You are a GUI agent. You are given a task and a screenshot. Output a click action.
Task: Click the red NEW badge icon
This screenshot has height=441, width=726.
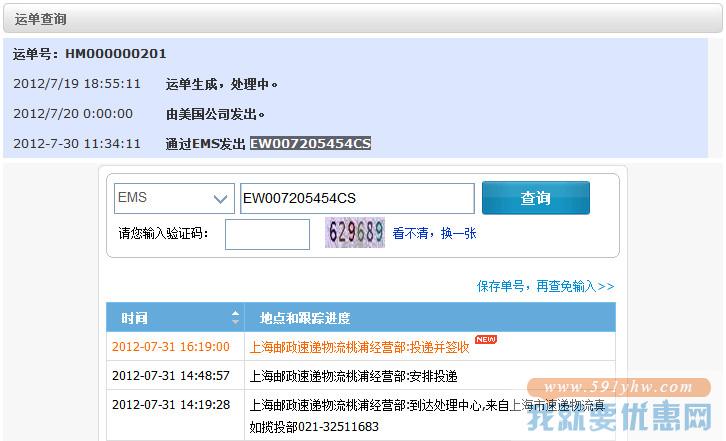pyautogui.click(x=486, y=340)
